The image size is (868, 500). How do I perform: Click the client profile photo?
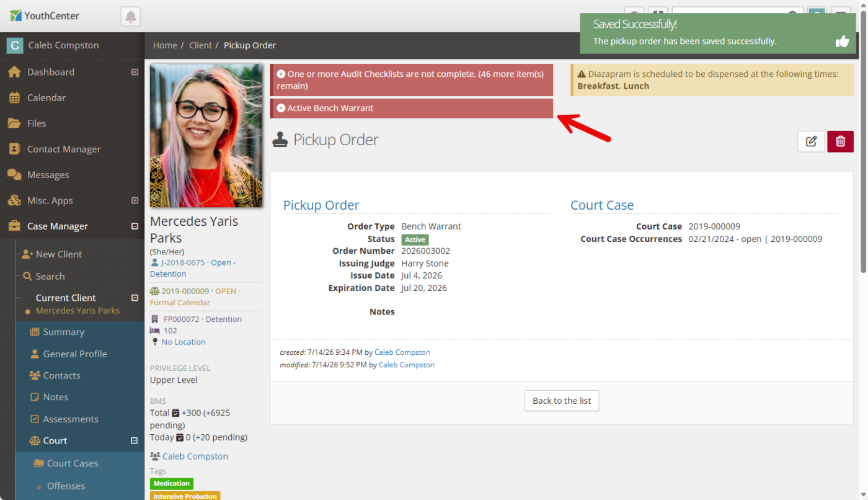coord(206,136)
